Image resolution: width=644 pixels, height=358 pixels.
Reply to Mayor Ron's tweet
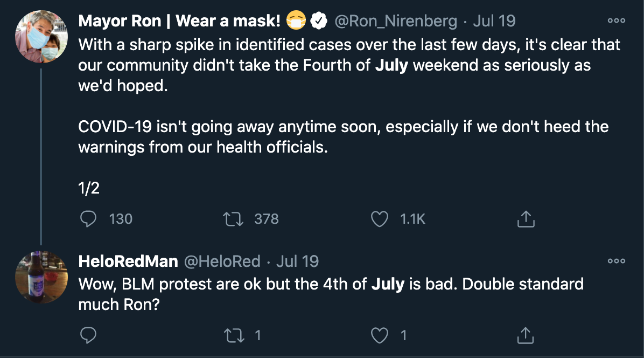88,218
